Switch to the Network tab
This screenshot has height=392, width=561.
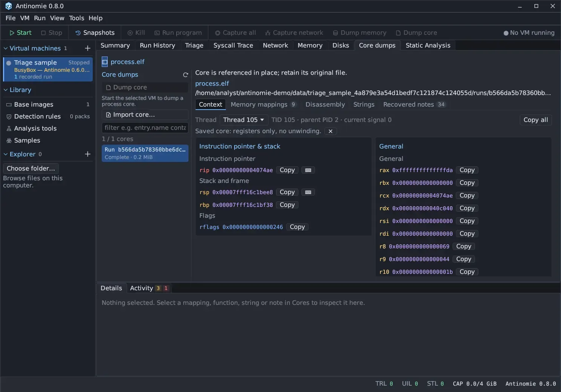click(275, 45)
